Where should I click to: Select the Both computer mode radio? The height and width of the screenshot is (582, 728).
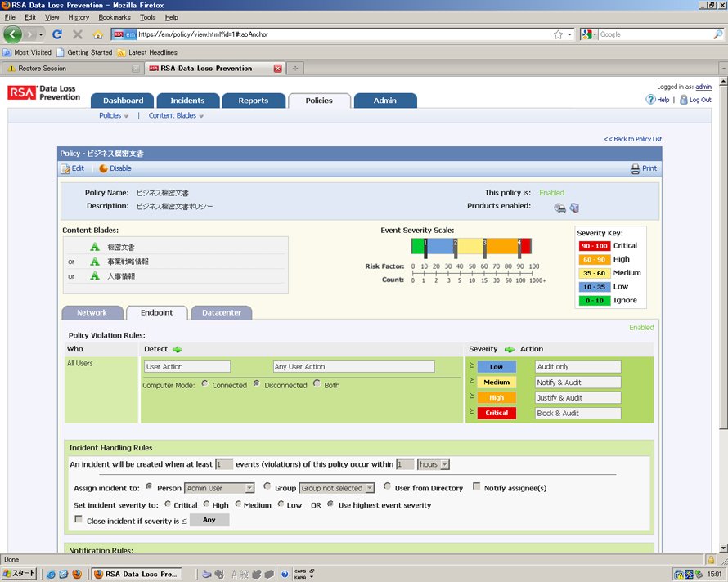[x=317, y=383]
